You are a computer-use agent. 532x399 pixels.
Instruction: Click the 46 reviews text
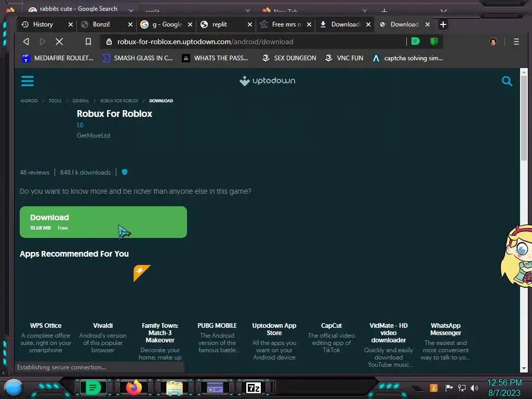click(34, 172)
